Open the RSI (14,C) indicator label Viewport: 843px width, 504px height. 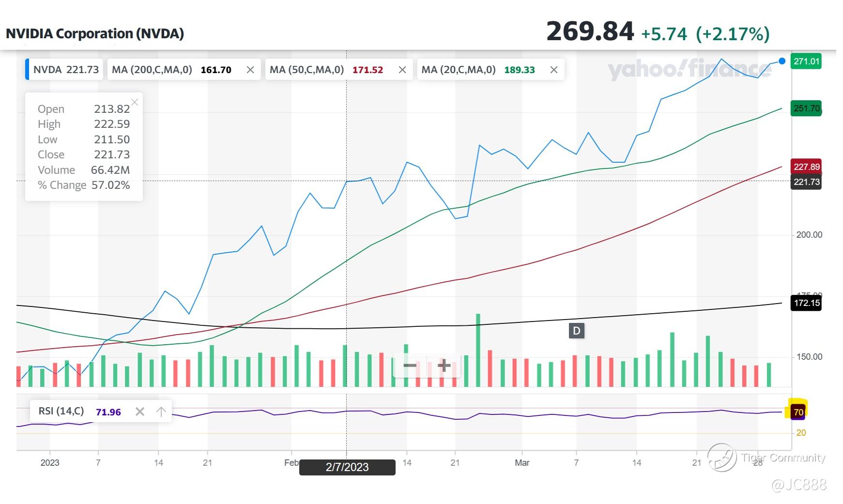[x=61, y=411]
